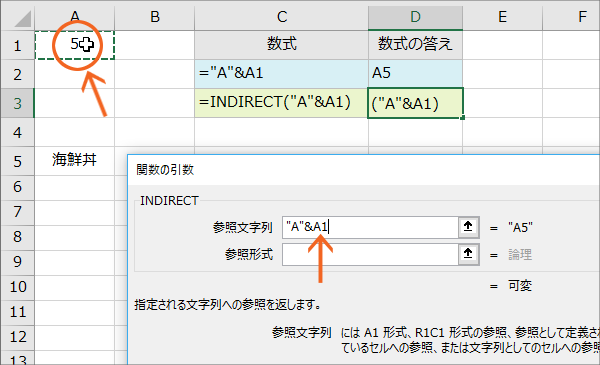Select column A header

click(75, 17)
